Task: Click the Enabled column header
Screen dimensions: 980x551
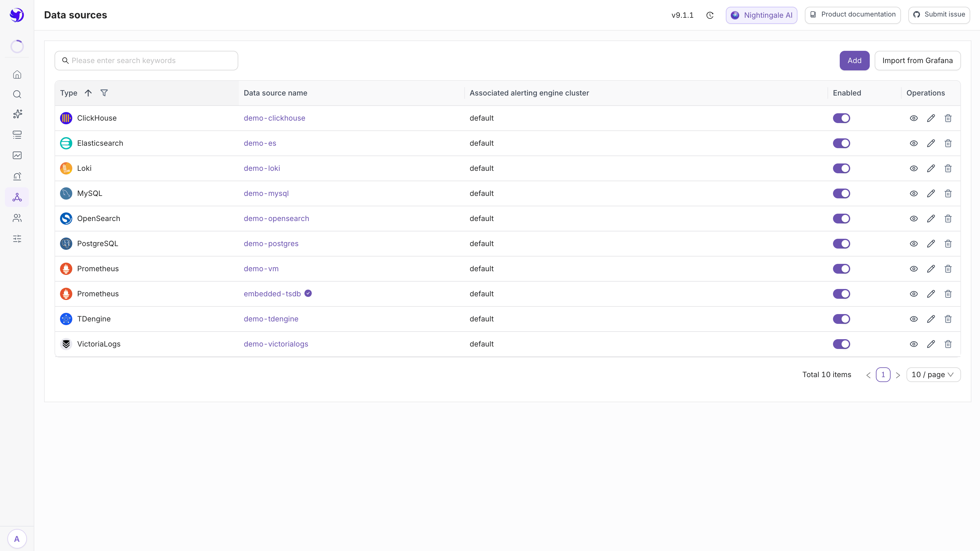Action: pos(847,93)
